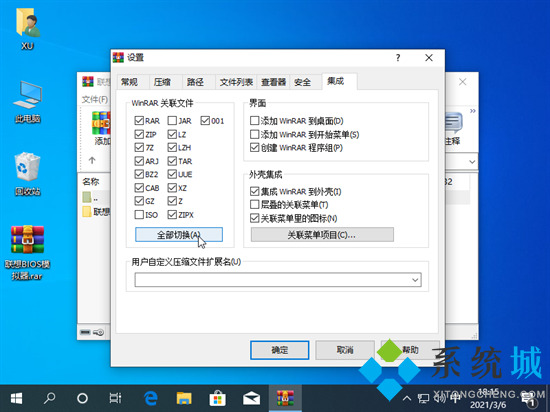
Task: Open 文件(F) menu in WinRAR window
Action: coord(94,100)
